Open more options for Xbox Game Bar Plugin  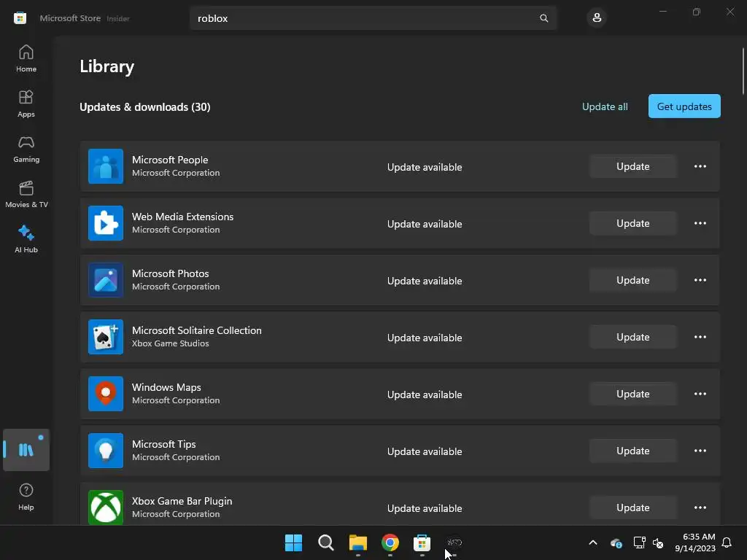(700, 507)
